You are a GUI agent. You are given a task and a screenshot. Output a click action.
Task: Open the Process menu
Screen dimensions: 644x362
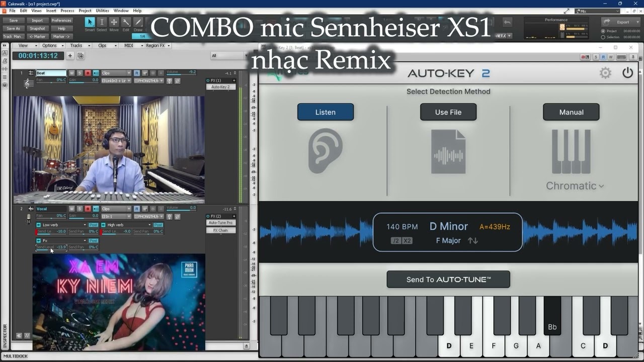(67, 11)
